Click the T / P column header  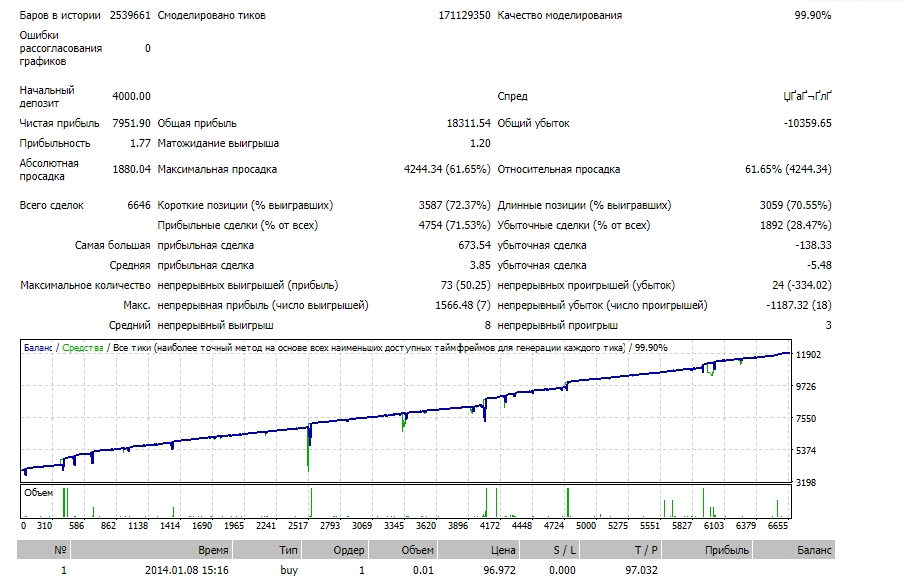619,550
